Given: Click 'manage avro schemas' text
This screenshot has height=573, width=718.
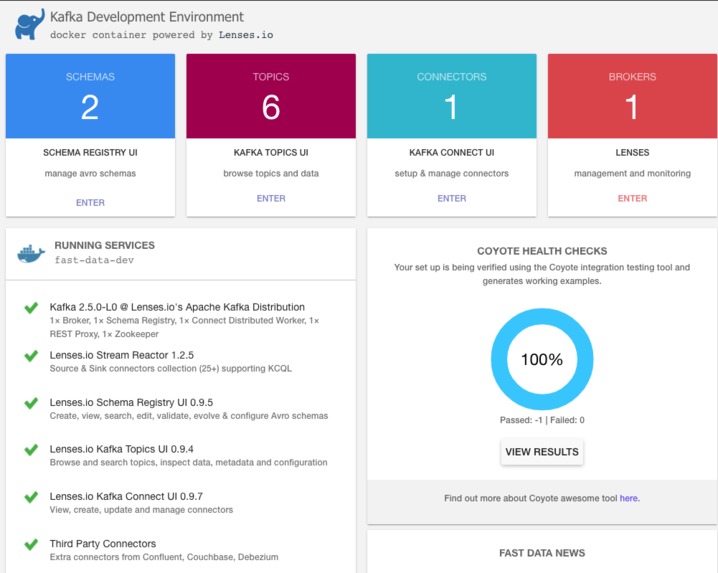Looking at the screenshot, I should point(90,174).
